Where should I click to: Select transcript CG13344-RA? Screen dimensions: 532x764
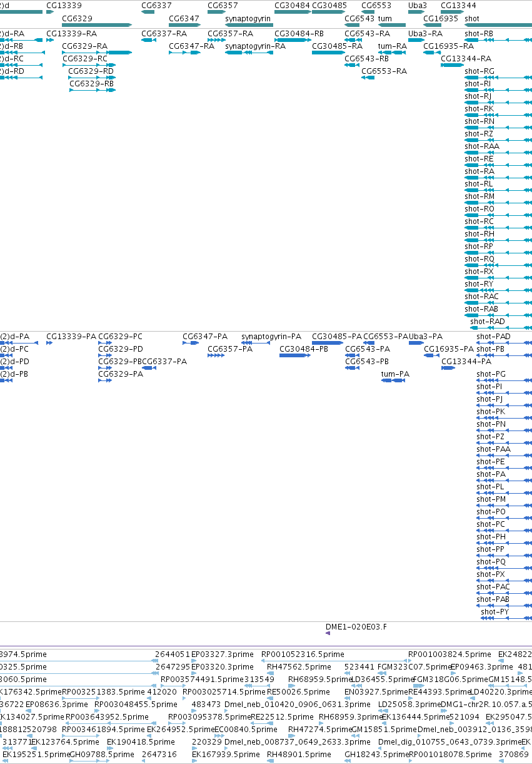click(x=466, y=59)
